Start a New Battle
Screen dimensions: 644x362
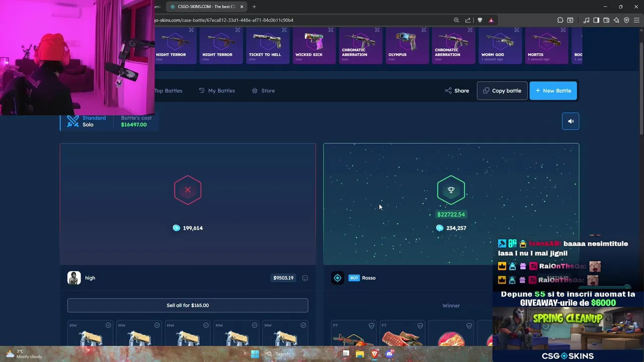pyautogui.click(x=553, y=90)
